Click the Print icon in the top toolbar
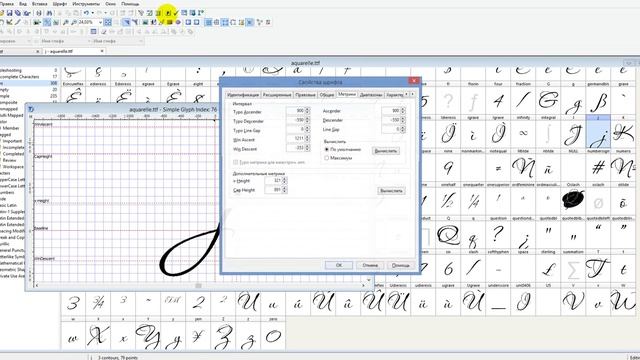The width and height of the screenshot is (640, 360). pos(39,13)
